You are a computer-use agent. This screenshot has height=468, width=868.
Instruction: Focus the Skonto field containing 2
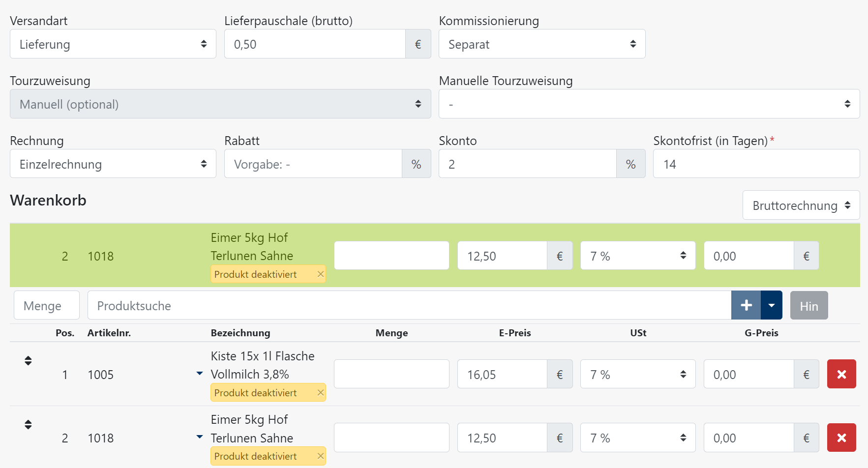[x=527, y=164]
